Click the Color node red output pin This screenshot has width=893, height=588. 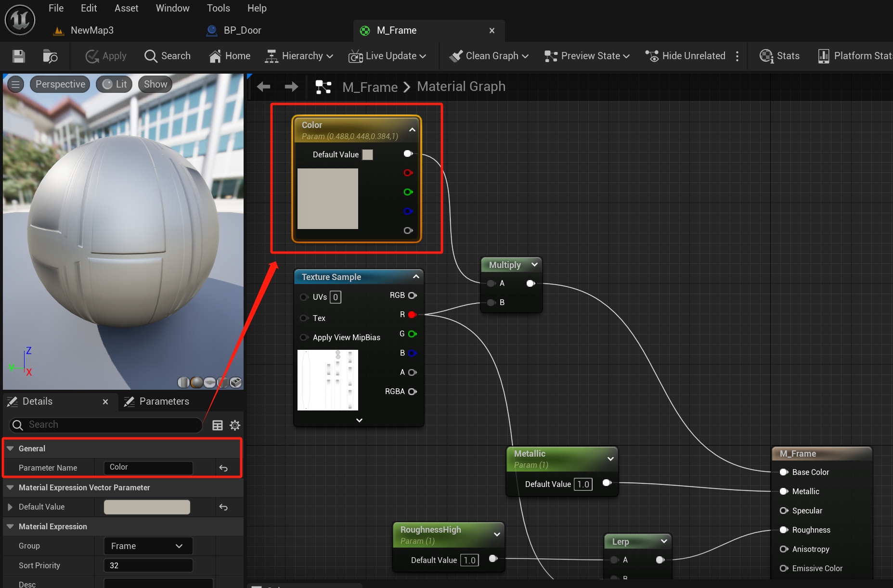[408, 173]
